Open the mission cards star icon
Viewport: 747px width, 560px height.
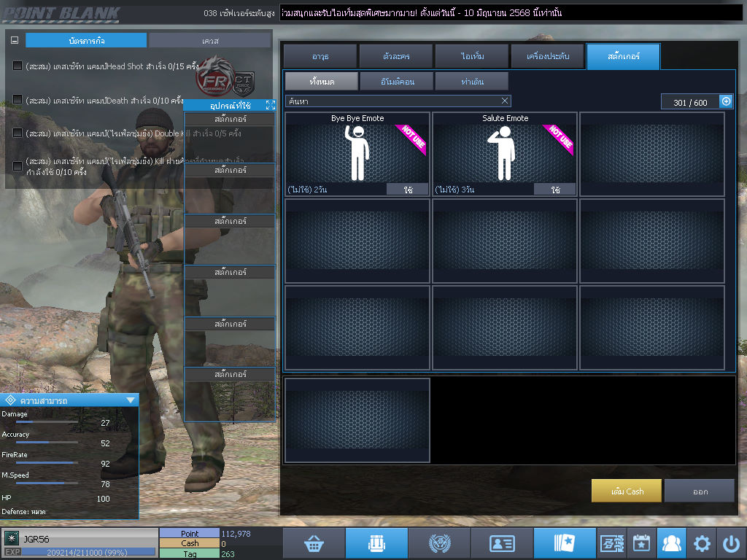565,543
